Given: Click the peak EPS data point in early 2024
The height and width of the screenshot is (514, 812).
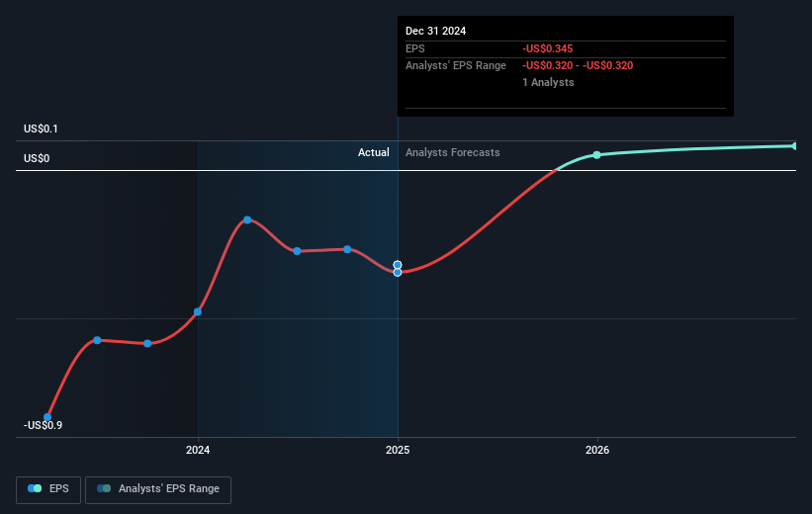Looking at the screenshot, I should tap(247, 220).
